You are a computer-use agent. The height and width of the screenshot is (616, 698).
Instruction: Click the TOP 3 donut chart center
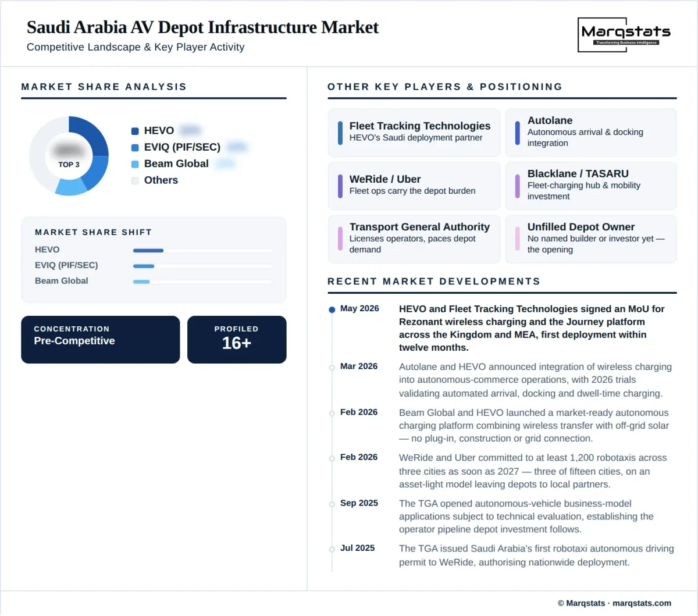(69, 156)
